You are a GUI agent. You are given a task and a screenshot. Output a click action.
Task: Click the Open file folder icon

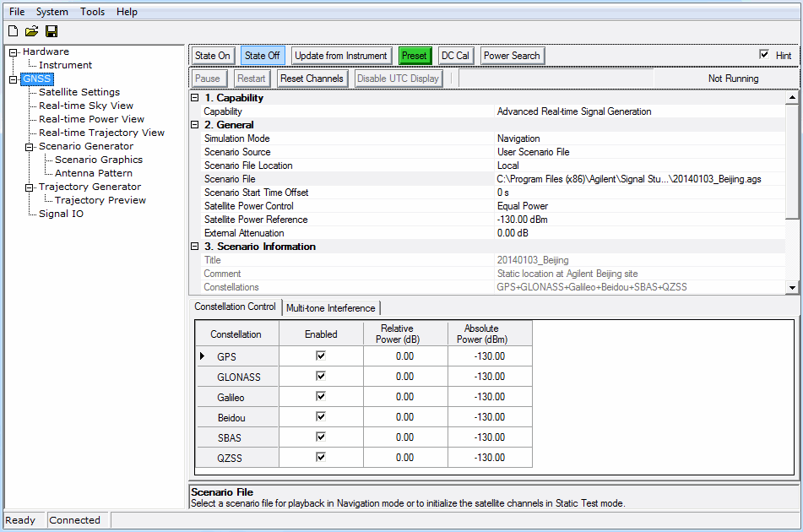tap(31, 30)
